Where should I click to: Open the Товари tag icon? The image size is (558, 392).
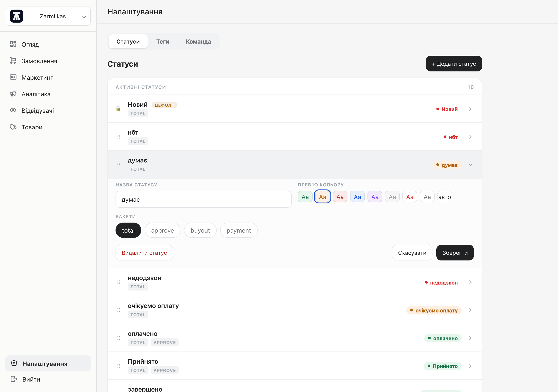(x=13, y=127)
